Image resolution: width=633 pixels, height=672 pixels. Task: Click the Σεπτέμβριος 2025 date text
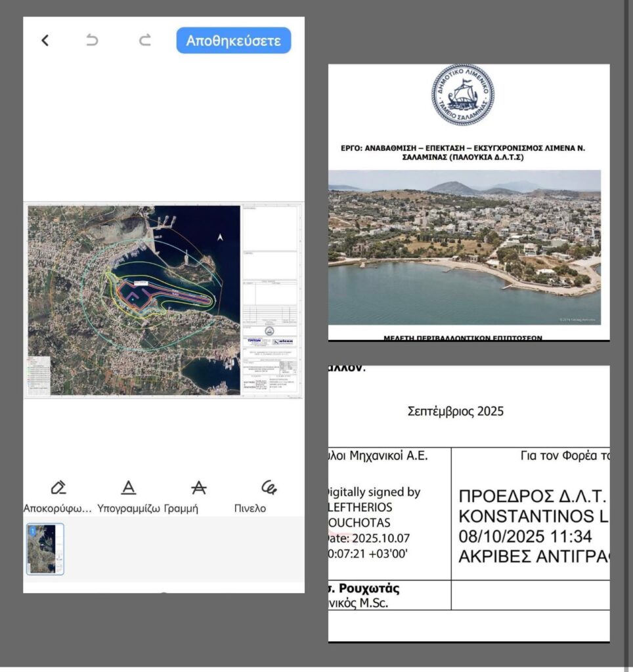click(455, 412)
